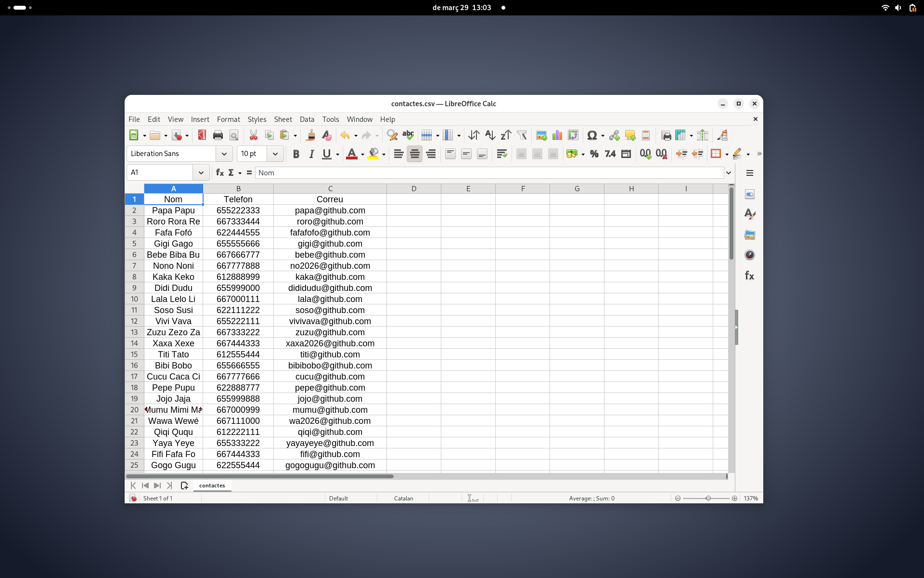Screen dimensions: 924x578
Task: Click the Insert Chart icon
Action: 557,135
